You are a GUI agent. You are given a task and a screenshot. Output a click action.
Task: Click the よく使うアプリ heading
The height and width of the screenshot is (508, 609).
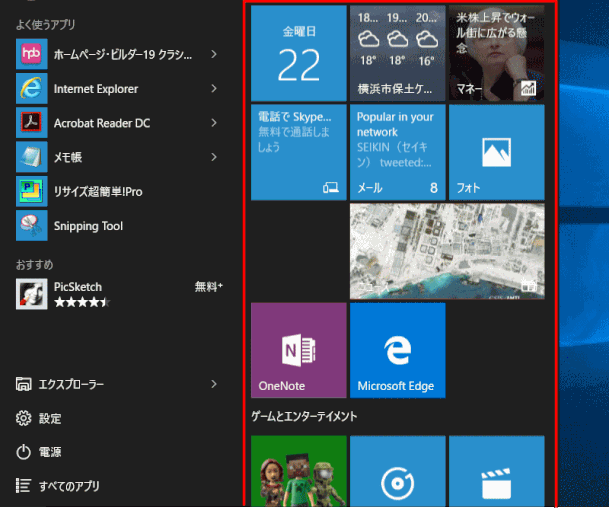(45, 24)
